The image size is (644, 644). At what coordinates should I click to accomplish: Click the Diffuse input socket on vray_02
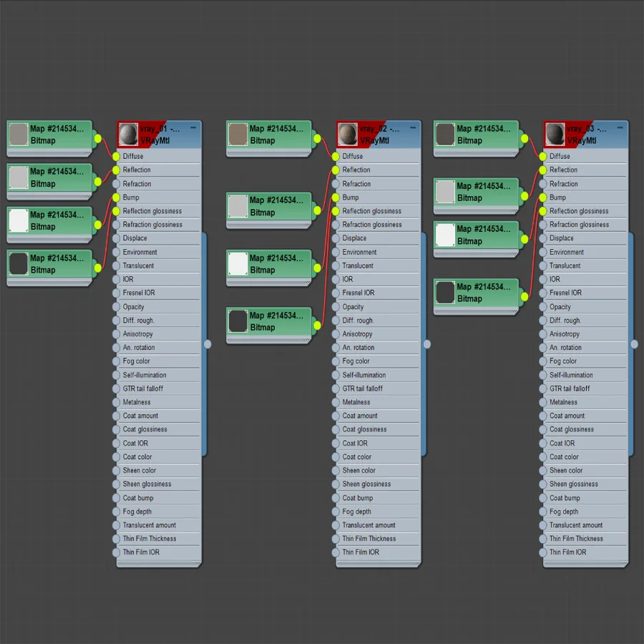pos(336,157)
